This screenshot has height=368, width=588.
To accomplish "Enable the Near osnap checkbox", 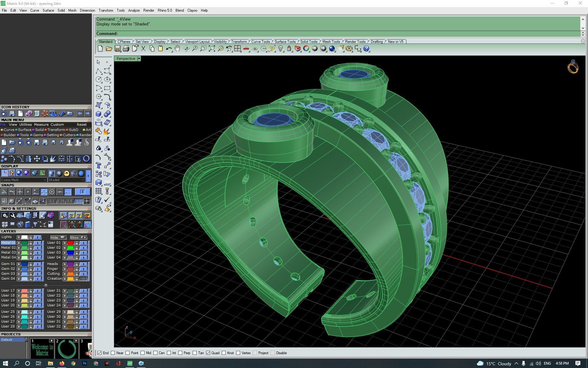I will [113, 353].
